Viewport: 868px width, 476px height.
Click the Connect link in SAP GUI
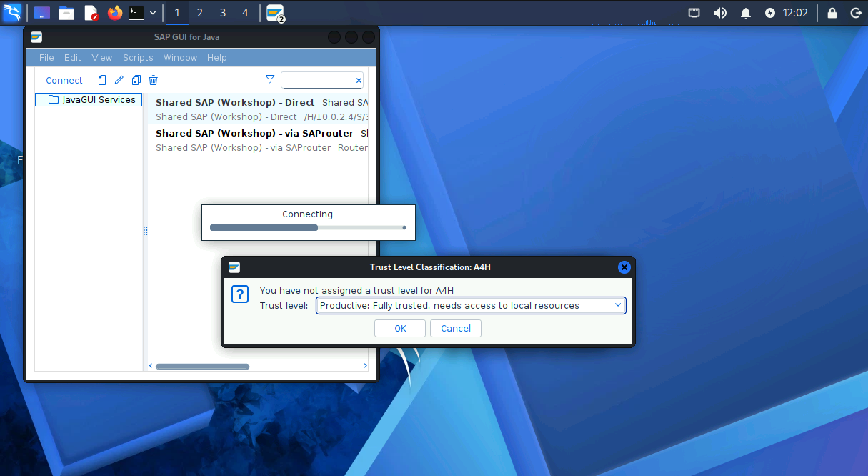tap(64, 81)
